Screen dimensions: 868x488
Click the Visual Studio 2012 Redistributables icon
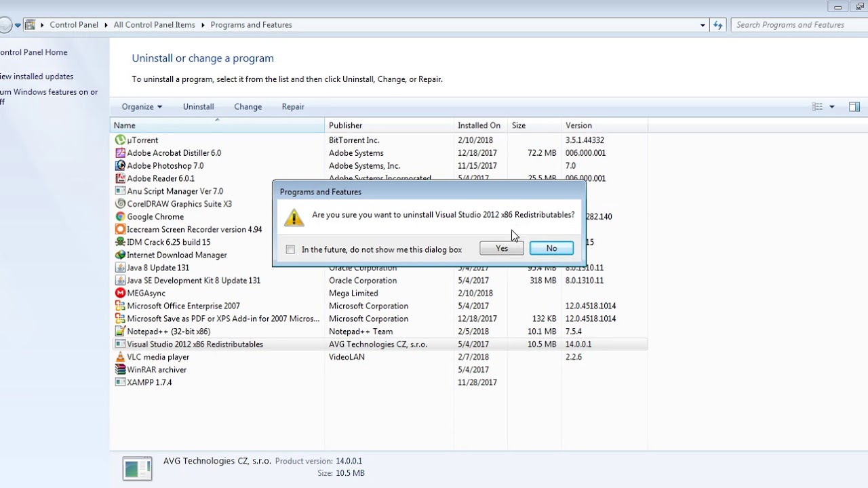[x=120, y=344]
